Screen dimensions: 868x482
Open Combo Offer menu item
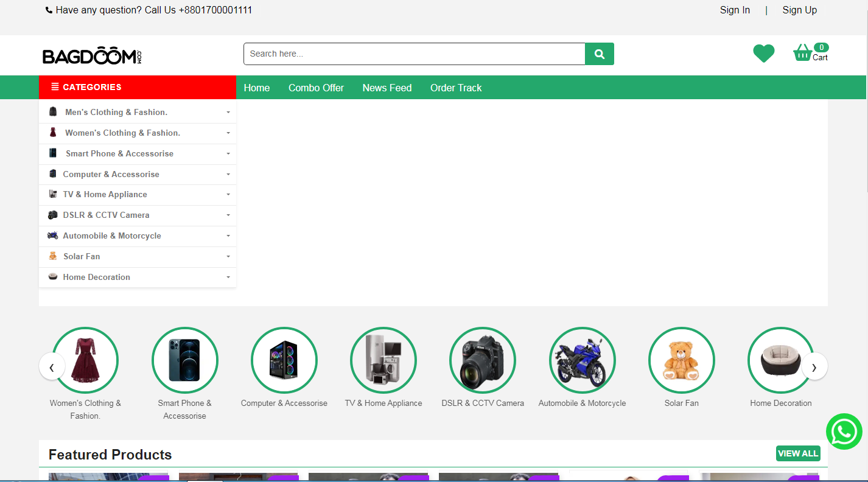coord(316,88)
